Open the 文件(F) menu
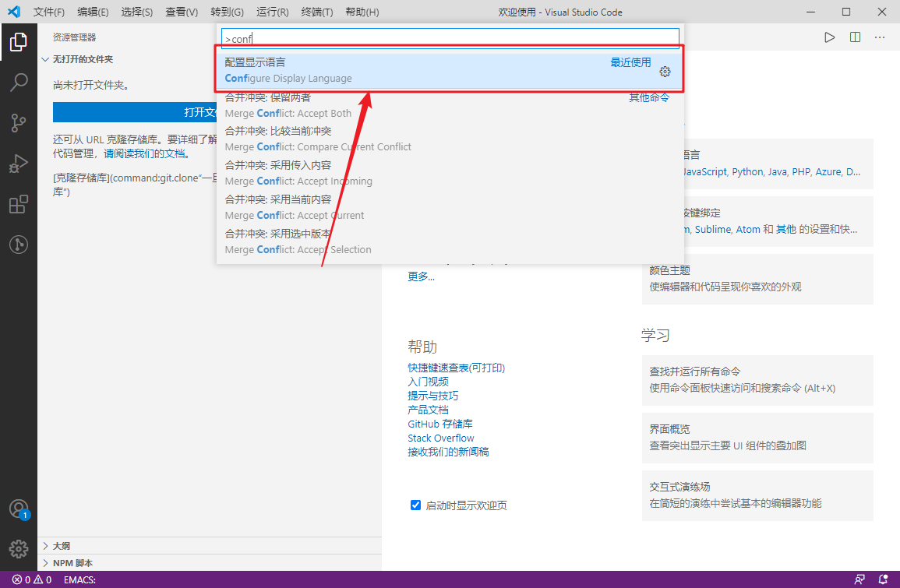900x588 pixels. 49,12
